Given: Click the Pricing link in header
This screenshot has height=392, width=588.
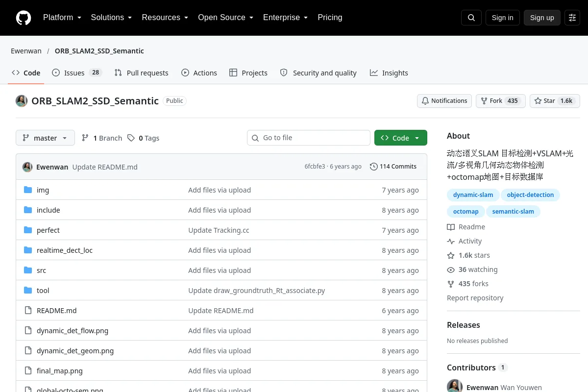Looking at the screenshot, I should [x=330, y=18].
